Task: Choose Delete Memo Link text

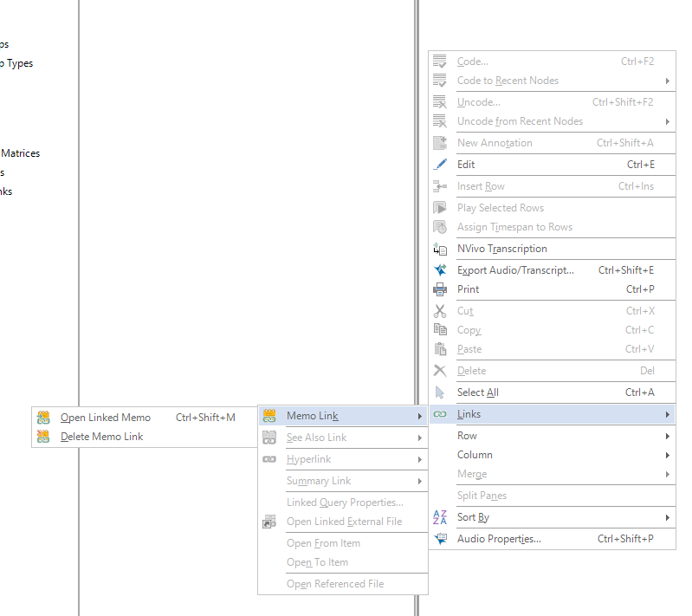Action: pyautogui.click(x=101, y=437)
